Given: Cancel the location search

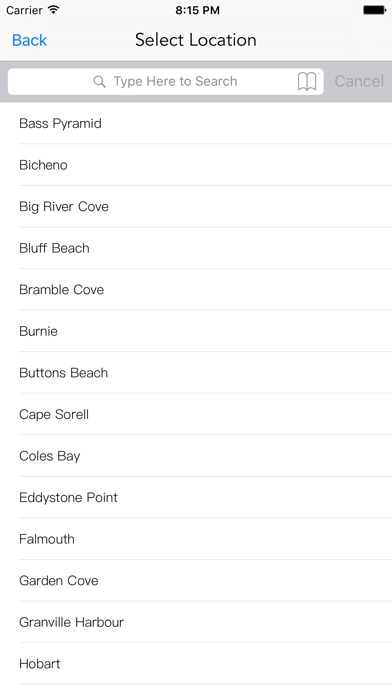Looking at the screenshot, I should tap(359, 81).
